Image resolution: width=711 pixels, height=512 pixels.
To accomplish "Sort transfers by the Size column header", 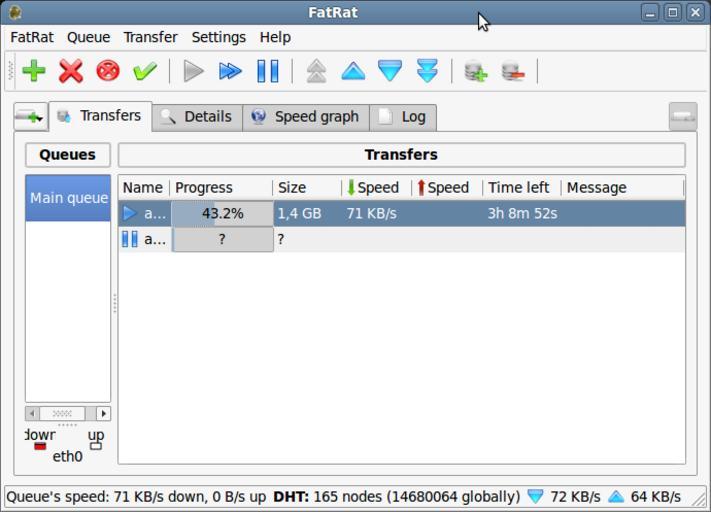I will 292,187.
